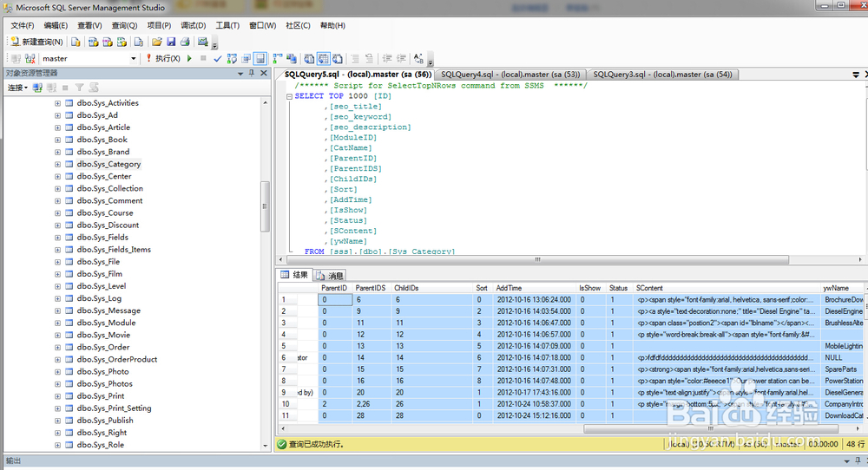The width and height of the screenshot is (868, 470).
Task: Switch to Results to File
Action: tap(337, 58)
